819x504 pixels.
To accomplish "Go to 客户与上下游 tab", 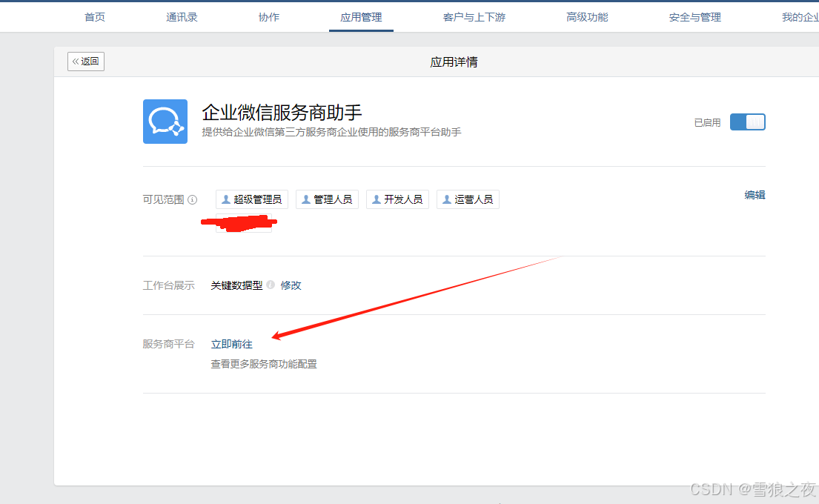I will tap(474, 17).
